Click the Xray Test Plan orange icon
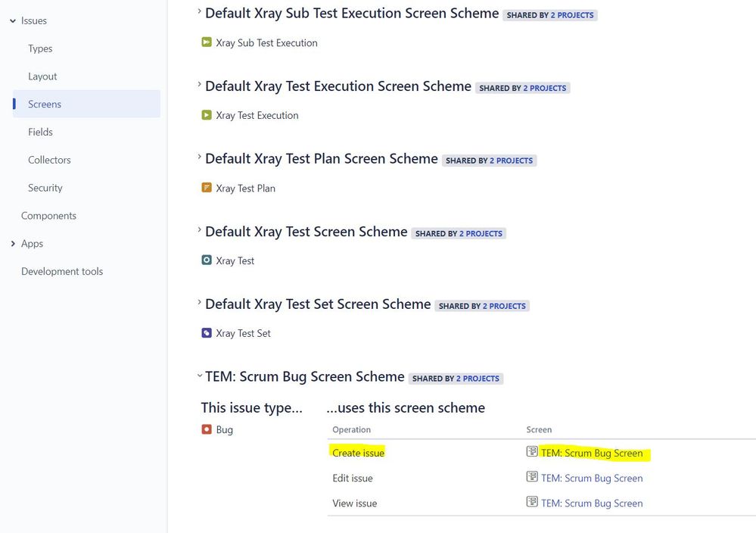Screen dimensions: 756x533 click(x=207, y=188)
